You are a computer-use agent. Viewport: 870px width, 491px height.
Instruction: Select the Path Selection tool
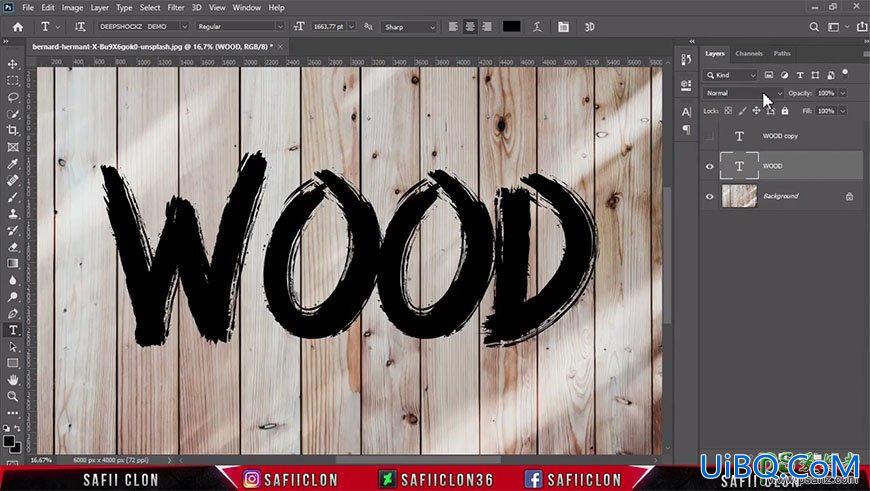click(13, 347)
